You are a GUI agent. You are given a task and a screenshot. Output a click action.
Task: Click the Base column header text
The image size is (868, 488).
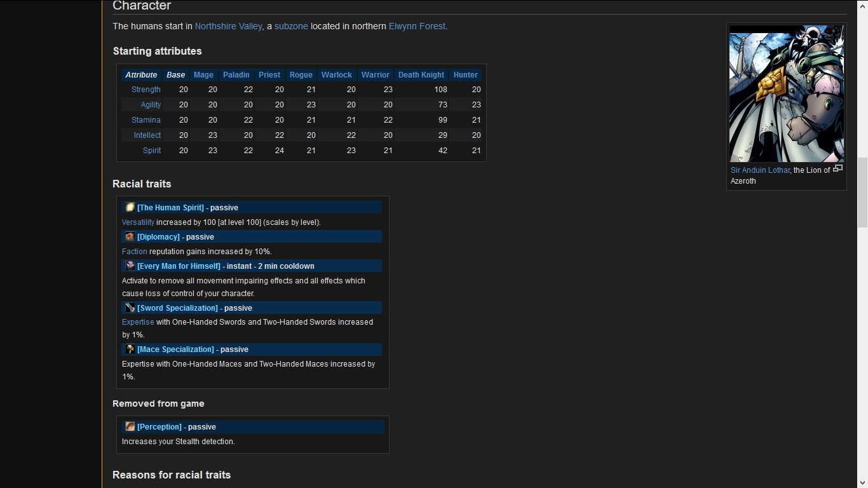click(x=176, y=75)
